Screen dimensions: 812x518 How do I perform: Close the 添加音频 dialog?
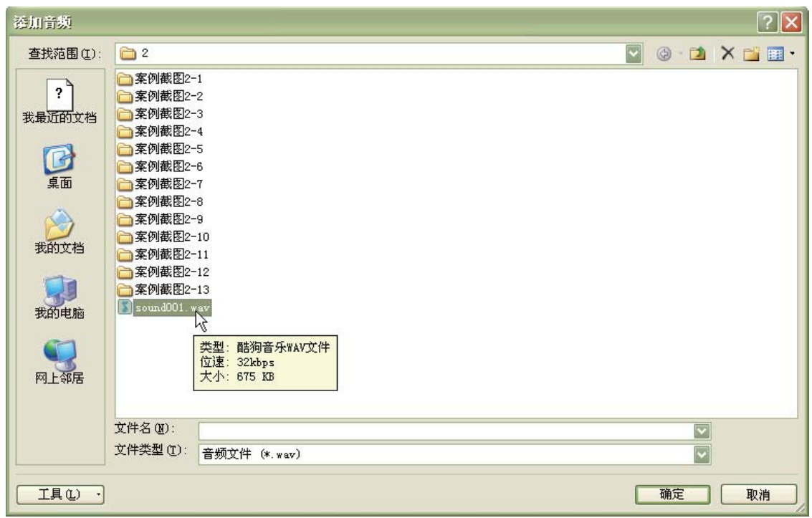tap(791, 22)
